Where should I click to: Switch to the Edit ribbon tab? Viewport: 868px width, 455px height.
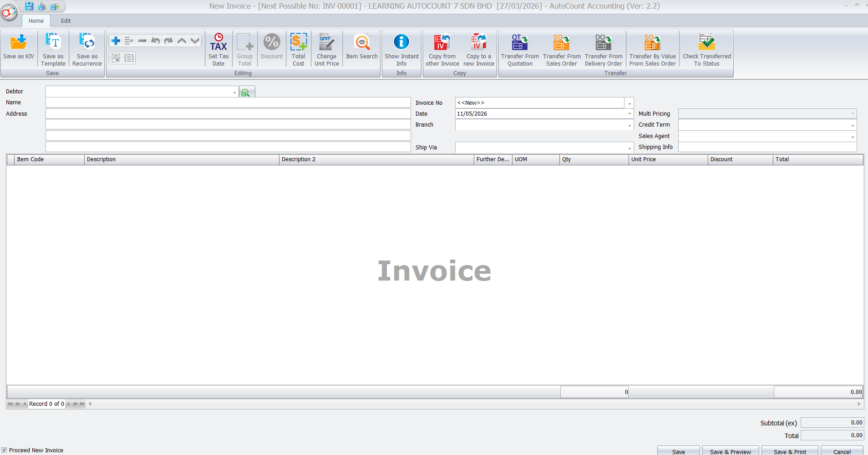pyautogui.click(x=66, y=20)
